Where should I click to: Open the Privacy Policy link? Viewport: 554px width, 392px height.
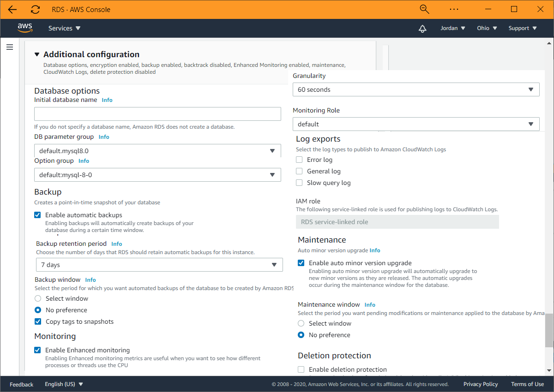(481, 384)
